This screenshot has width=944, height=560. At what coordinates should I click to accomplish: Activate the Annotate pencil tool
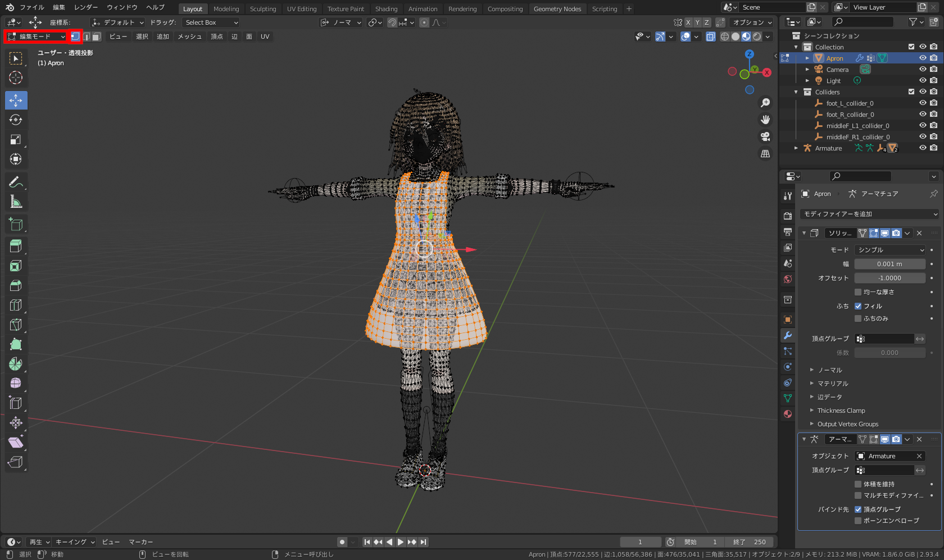[16, 182]
